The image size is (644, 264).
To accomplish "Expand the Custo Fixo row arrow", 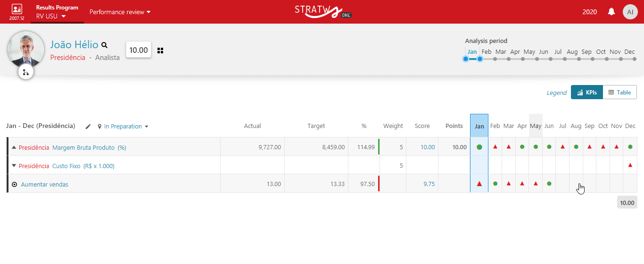I will [14, 166].
